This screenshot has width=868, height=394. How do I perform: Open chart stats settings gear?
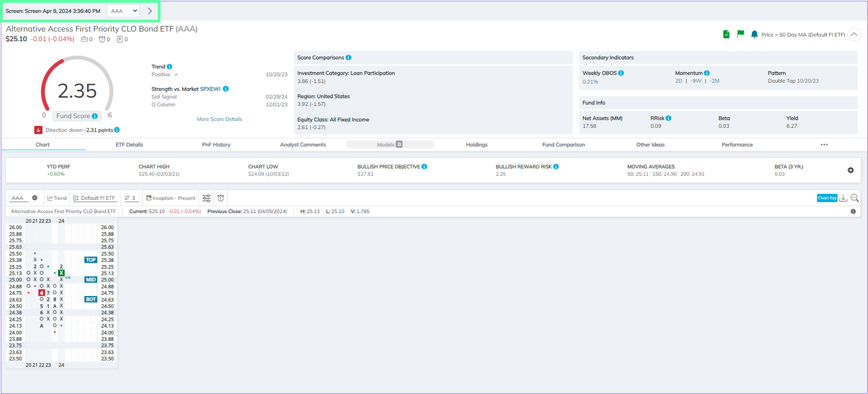coord(850,170)
